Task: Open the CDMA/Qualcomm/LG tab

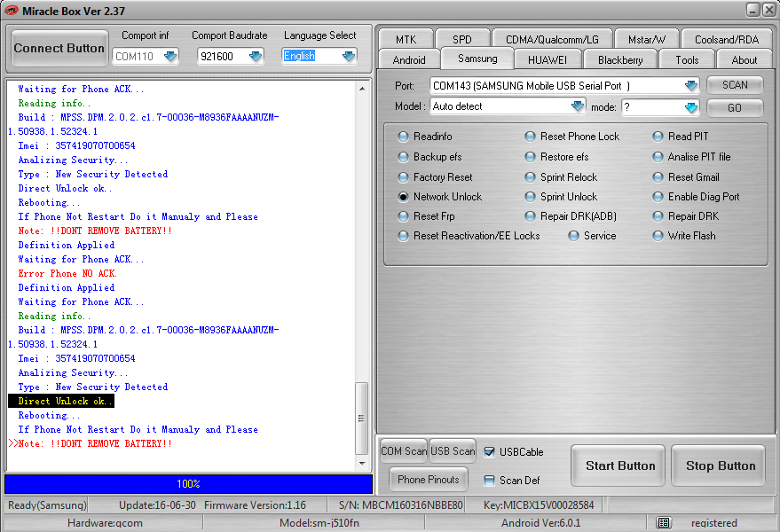Action: point(552,39)
